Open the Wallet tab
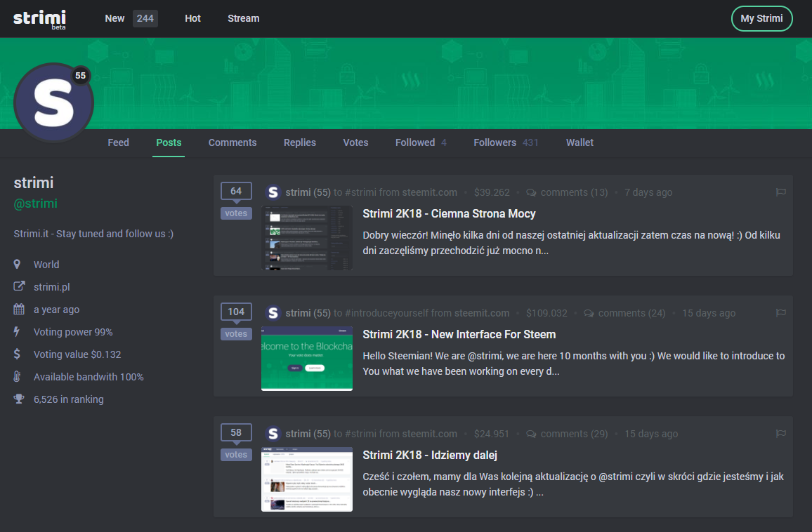 click(579, 142)
